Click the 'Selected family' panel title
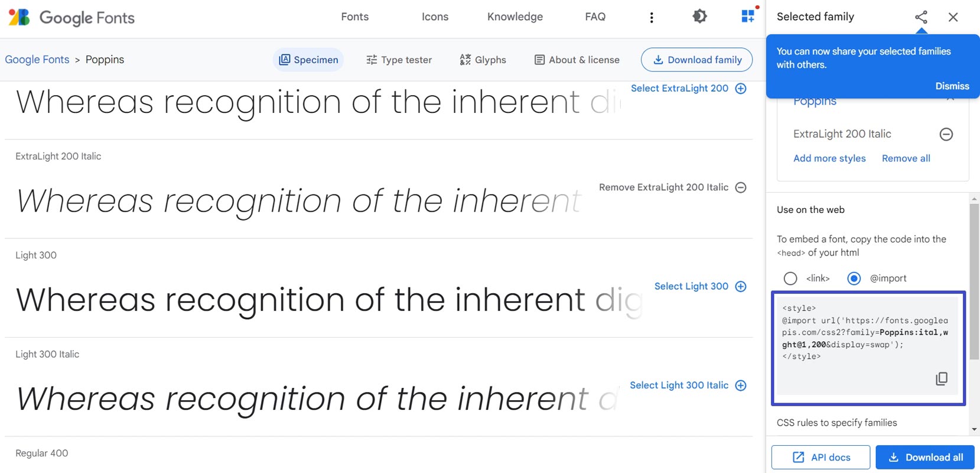980x473 pixels. (815, 17)
